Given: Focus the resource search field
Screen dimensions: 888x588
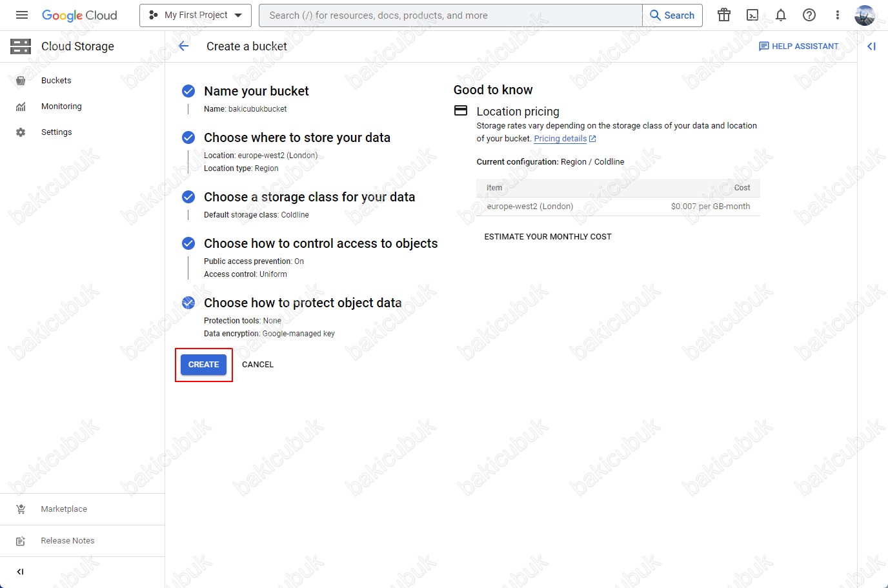Looking at the screenshot, I should [450, 15].
